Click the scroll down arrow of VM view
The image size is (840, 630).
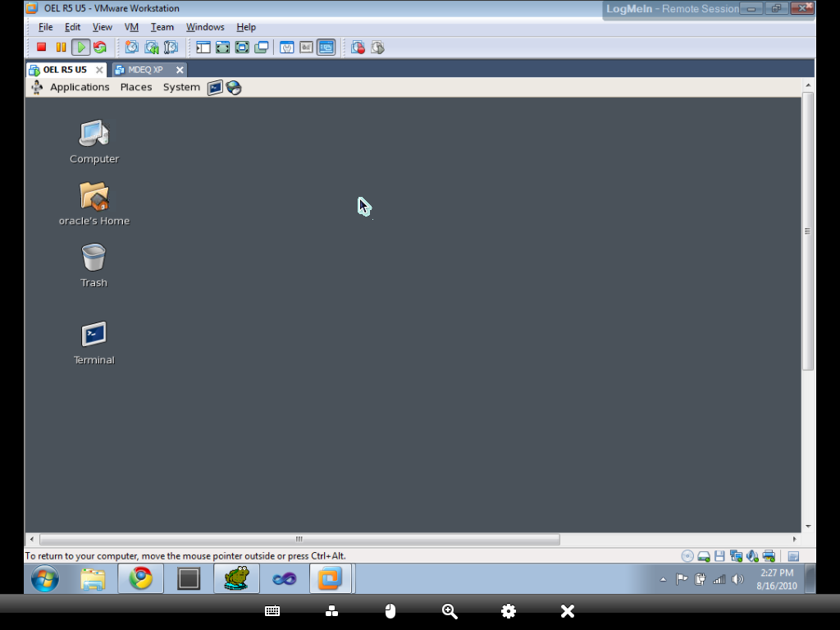(808, 526)
